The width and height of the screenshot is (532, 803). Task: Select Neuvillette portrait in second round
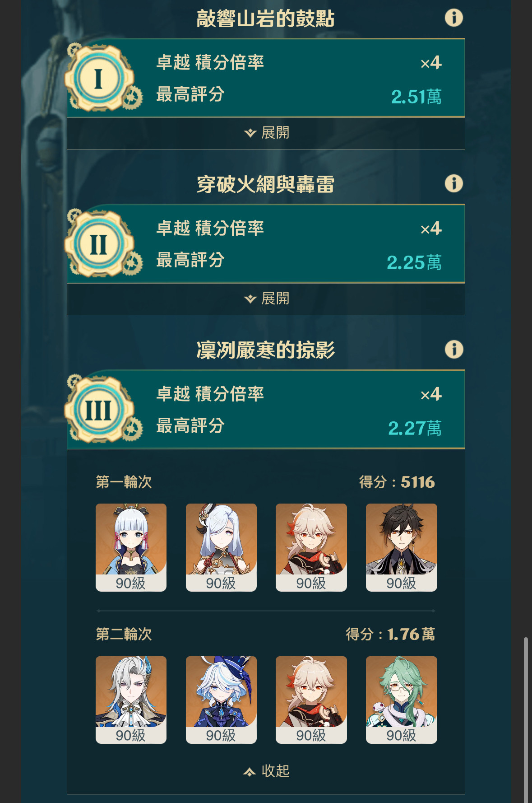[x=131, y=700]
